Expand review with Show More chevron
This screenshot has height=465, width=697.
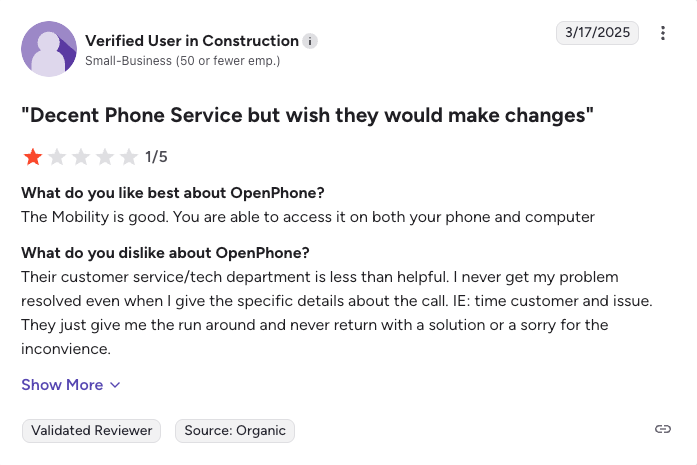click(115, 385)
